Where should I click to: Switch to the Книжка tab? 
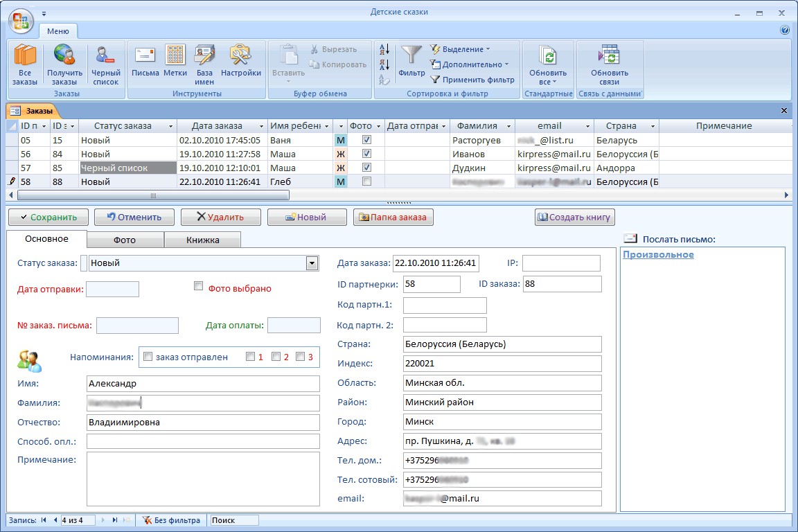coord(202,240)
